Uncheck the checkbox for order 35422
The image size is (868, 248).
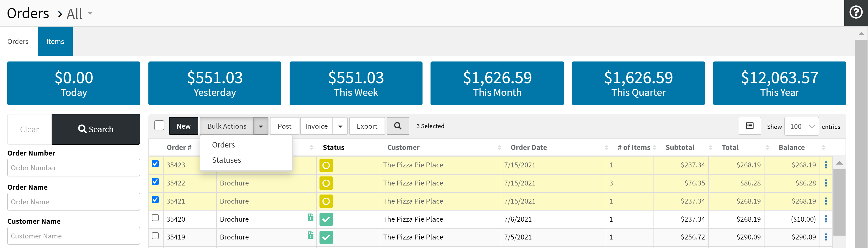pos(155,182)
